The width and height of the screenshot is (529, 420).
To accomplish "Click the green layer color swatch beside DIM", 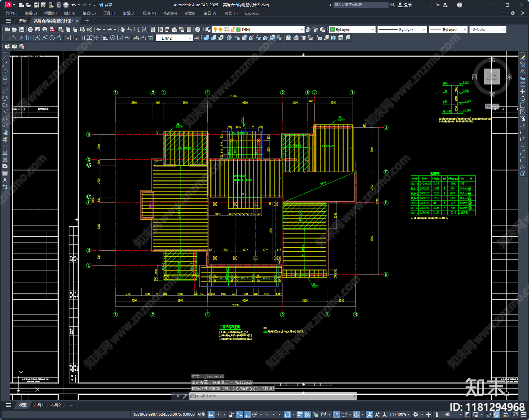I will pos(238,29).
